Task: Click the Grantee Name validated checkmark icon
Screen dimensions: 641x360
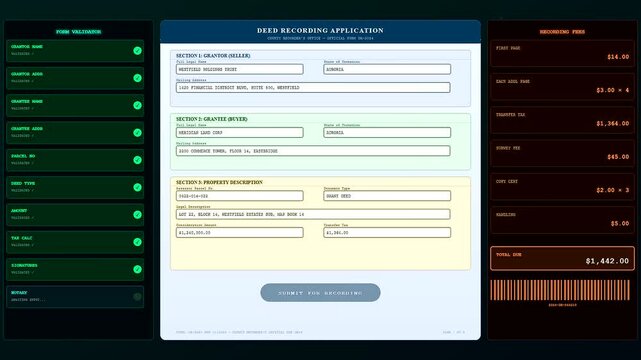Action: pyautogui.click(x=137, y=105)
